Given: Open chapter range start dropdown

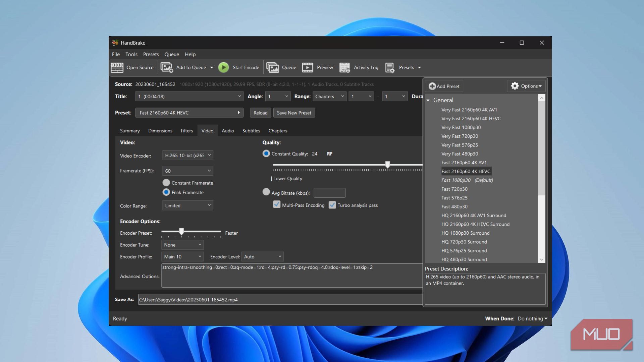Looking at the screenshot, I should point(361,96).
